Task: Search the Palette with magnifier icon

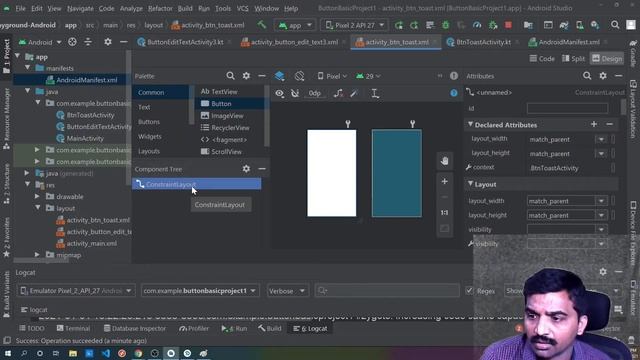Action: pos(230,76)
